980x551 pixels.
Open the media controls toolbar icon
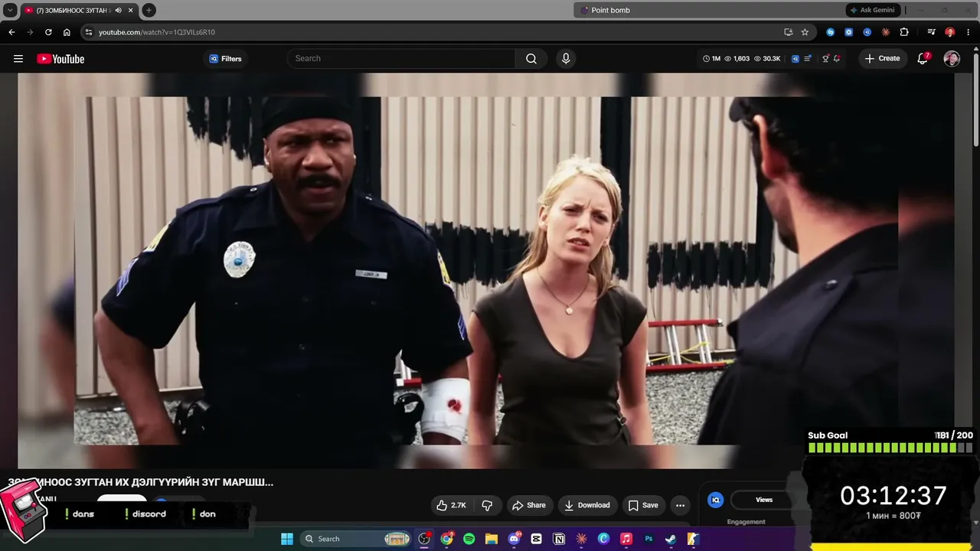point(931,32)
